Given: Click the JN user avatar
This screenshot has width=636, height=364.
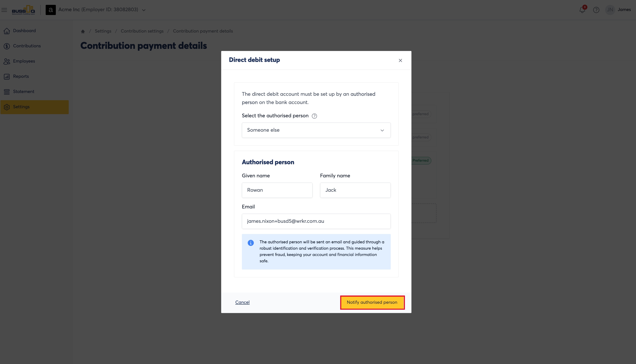Looking at the screenshot, I should point(610,10).
